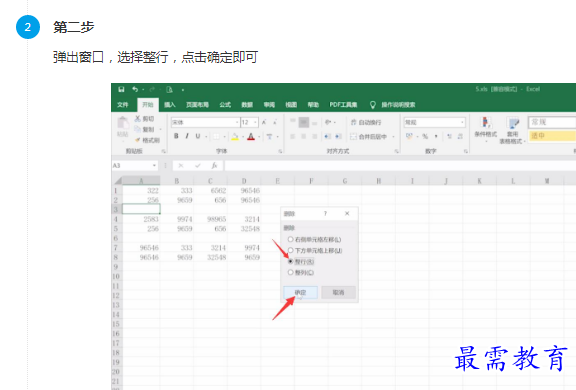Click the Review (审阅) tab
576x390 pixels.
click(269, 105)
